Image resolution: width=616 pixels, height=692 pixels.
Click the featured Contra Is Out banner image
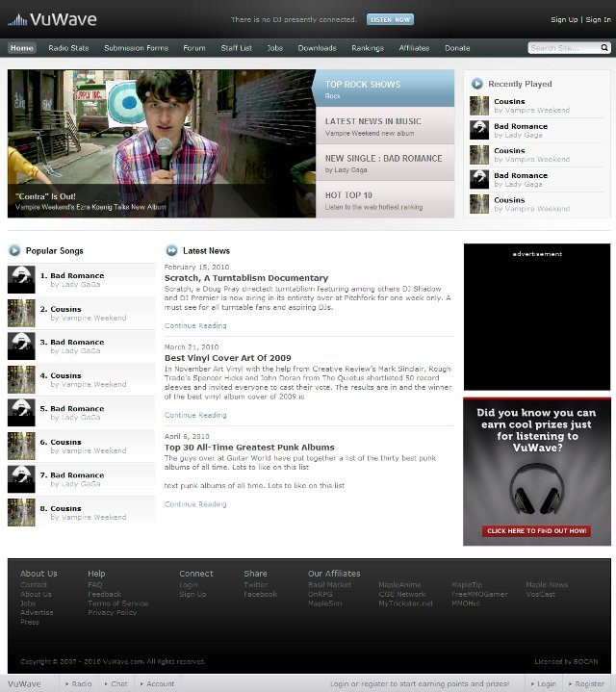[x=162, y=143]
